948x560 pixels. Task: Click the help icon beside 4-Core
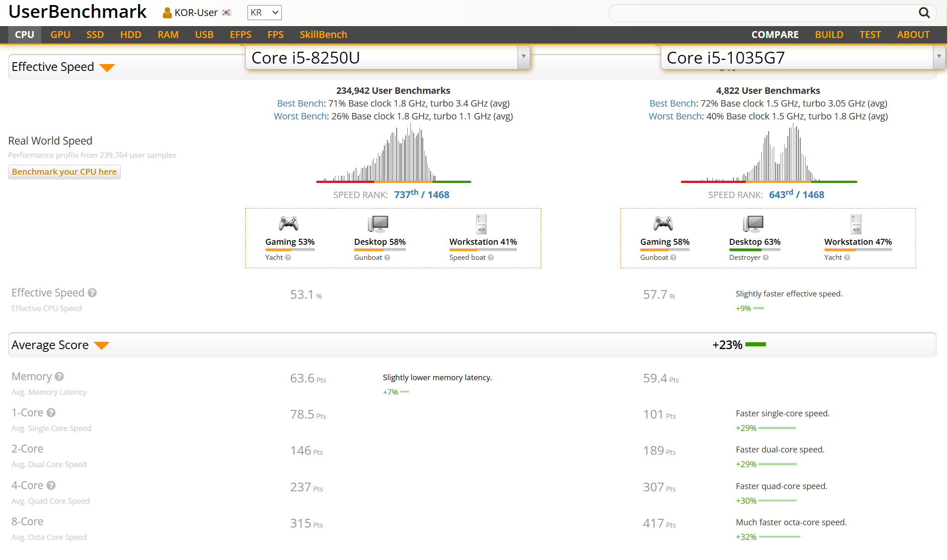51,485
